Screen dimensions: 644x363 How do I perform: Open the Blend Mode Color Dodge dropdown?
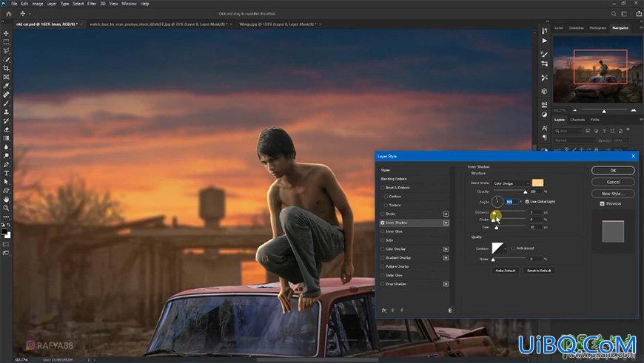[x=511, y=183]
